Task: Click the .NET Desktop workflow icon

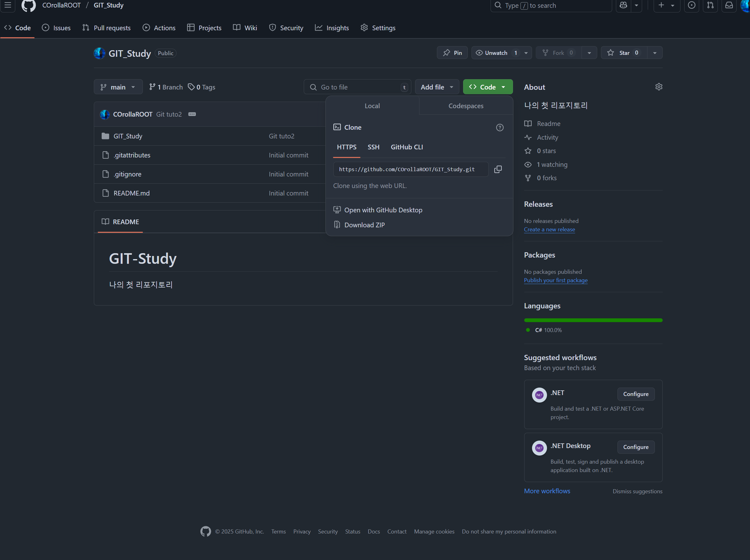Action: click(x=539, y=448)
